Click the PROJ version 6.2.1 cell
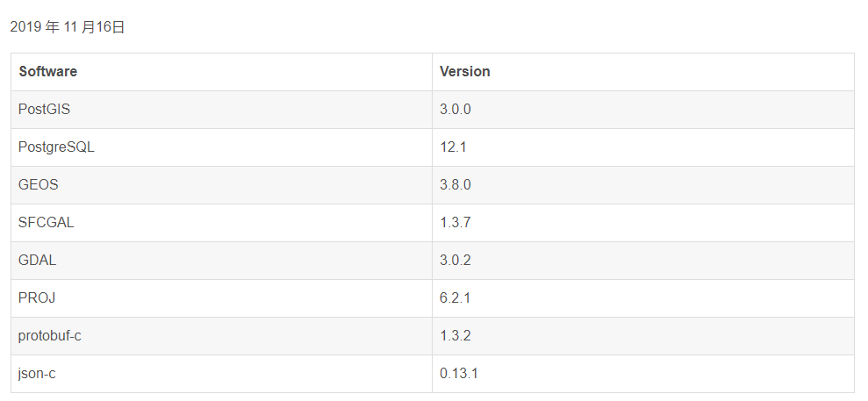The height and width of the screenshot is (401, 868). coord(456,298)
